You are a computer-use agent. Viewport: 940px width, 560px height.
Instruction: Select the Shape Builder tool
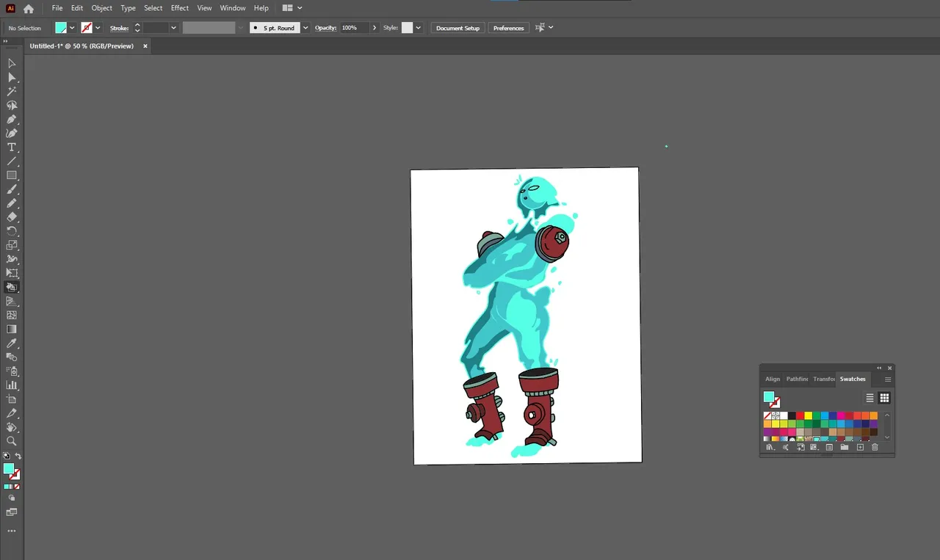[x=12, y=287]
